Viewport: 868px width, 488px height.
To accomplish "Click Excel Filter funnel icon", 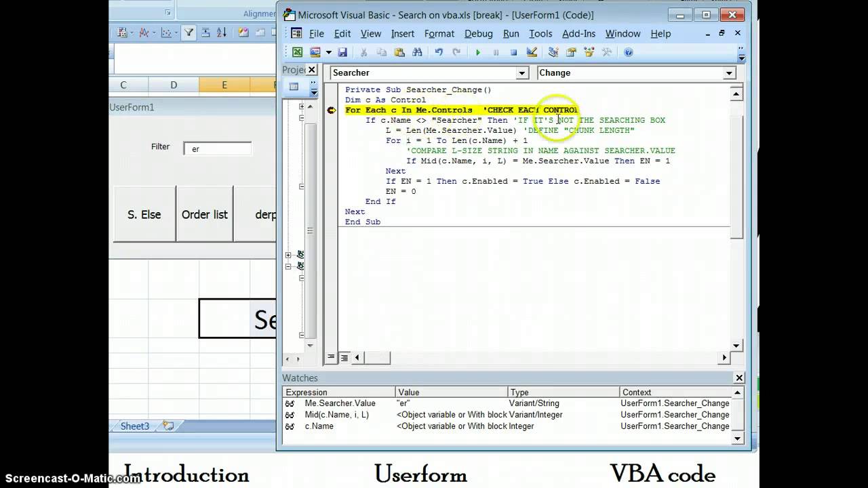I will click(189, 32).
